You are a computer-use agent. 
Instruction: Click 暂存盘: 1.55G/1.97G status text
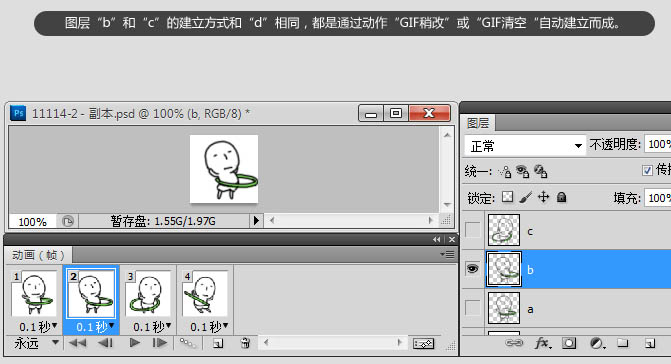click(163, 221)
